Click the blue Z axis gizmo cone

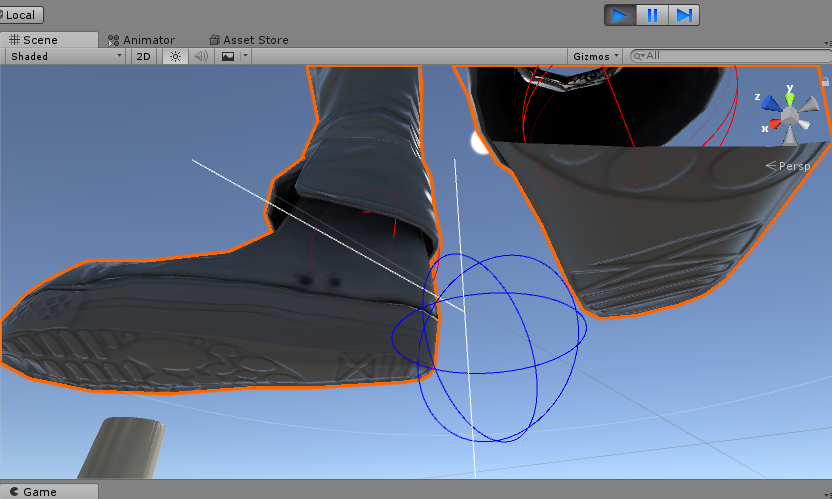click(x=769, y=102)
